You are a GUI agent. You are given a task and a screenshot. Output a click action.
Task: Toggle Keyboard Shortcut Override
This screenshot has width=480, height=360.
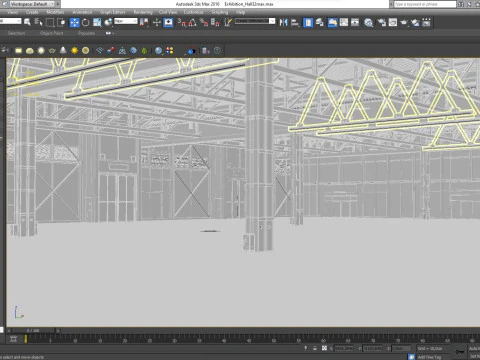coord(168,22)
